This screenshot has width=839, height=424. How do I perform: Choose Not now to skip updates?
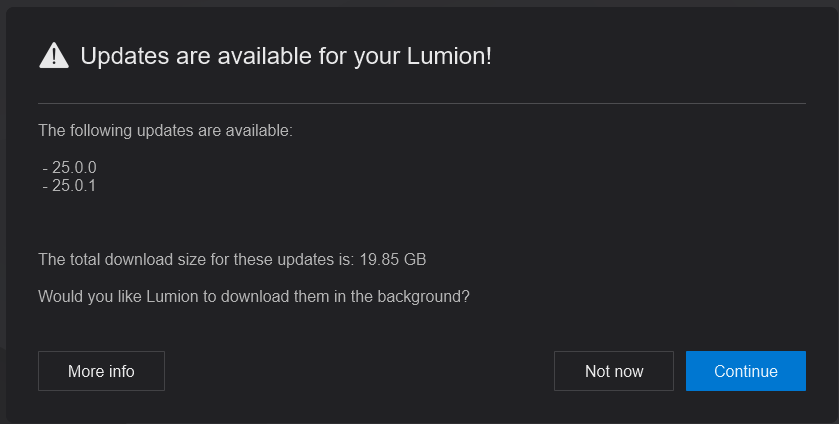tap(614, 371)
